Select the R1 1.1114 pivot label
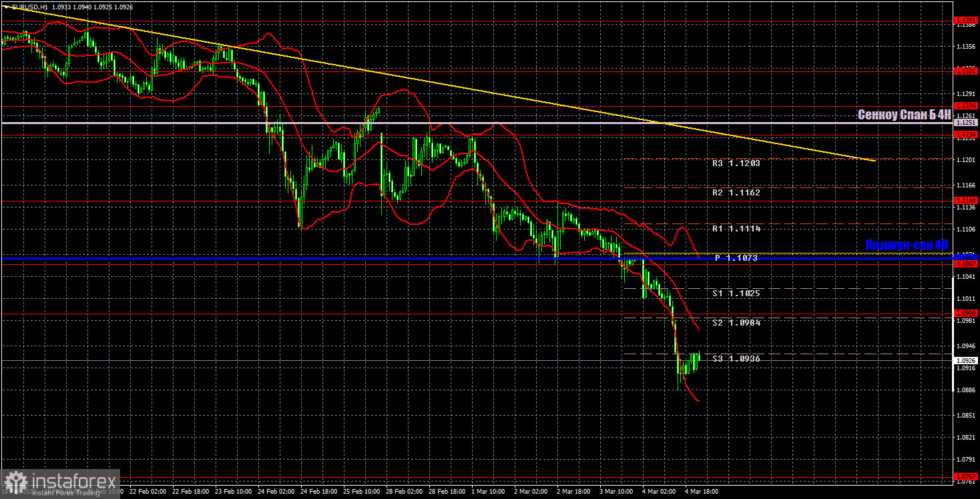Screen dimensions: 980x499 pyautogui.click(x=736, y=229)
